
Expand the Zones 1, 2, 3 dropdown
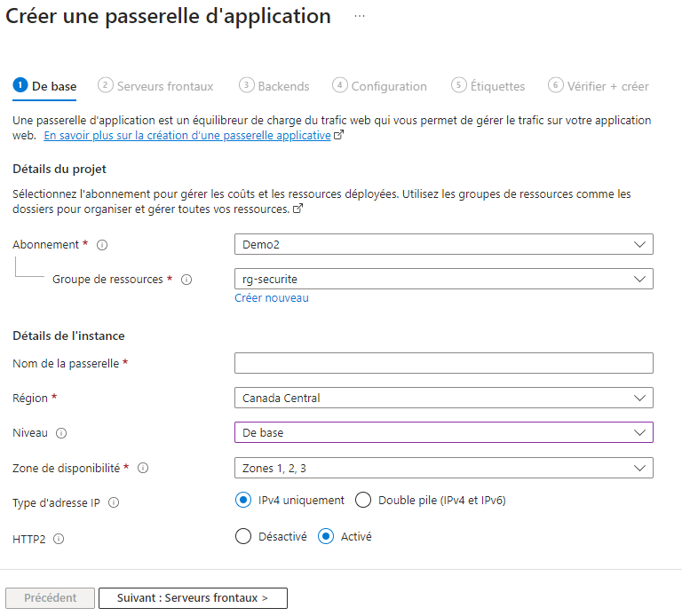[x=443, y=468]
